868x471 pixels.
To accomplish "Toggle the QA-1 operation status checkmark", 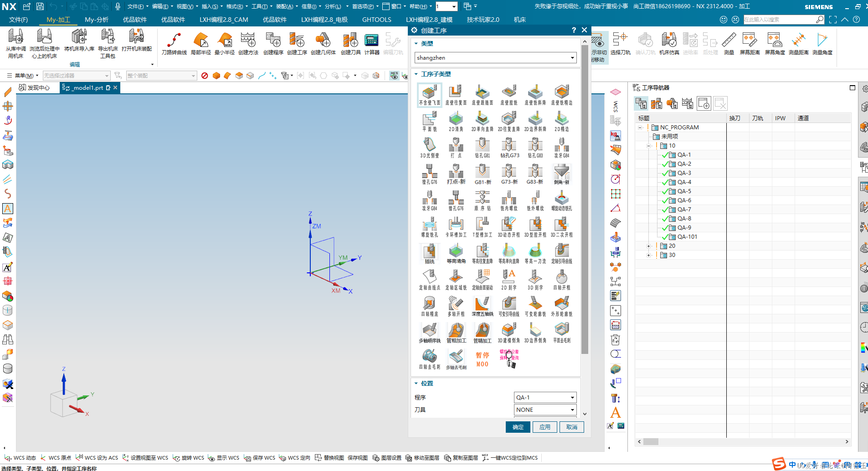I will tap(665, 155).
